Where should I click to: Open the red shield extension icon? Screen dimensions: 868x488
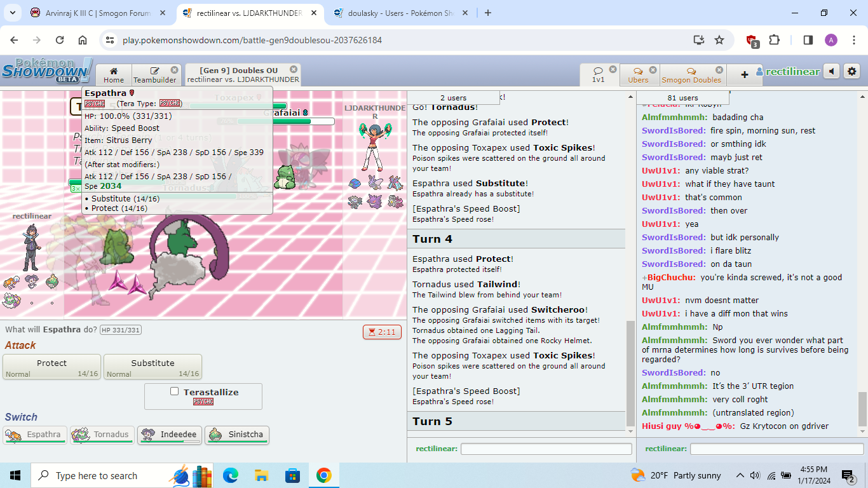[x=752, y=41]
